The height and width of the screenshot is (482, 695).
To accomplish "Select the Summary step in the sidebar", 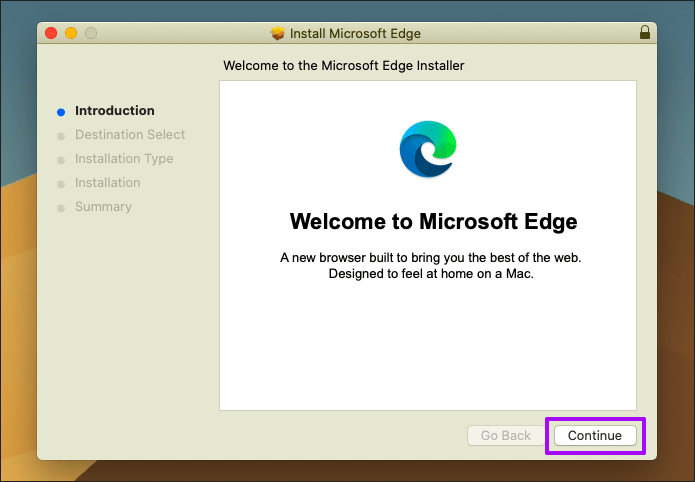I will (x=103, y=207).
